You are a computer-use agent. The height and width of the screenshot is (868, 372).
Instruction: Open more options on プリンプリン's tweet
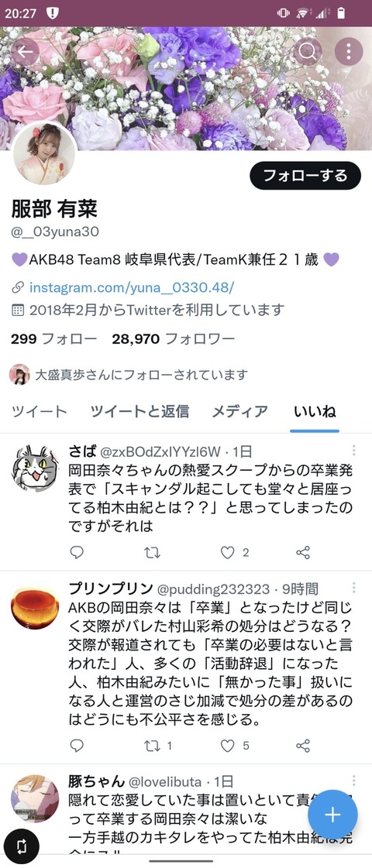(x=353, y=588)
